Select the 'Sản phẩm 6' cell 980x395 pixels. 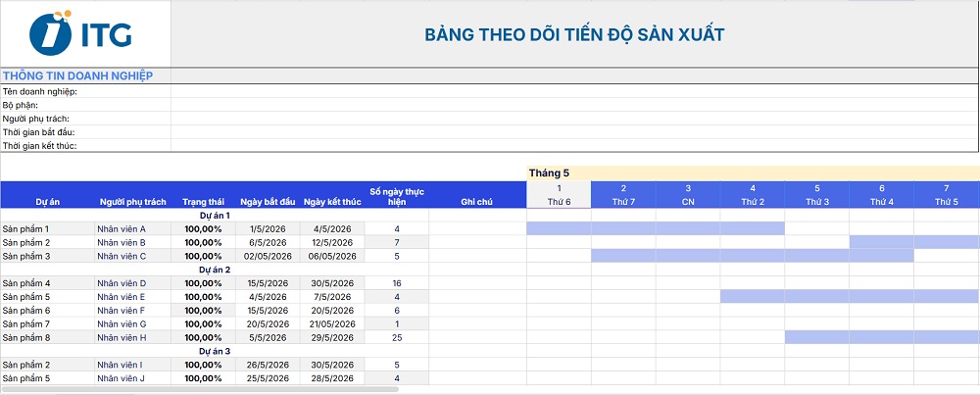pyautogui.click(x=47, y=310)
